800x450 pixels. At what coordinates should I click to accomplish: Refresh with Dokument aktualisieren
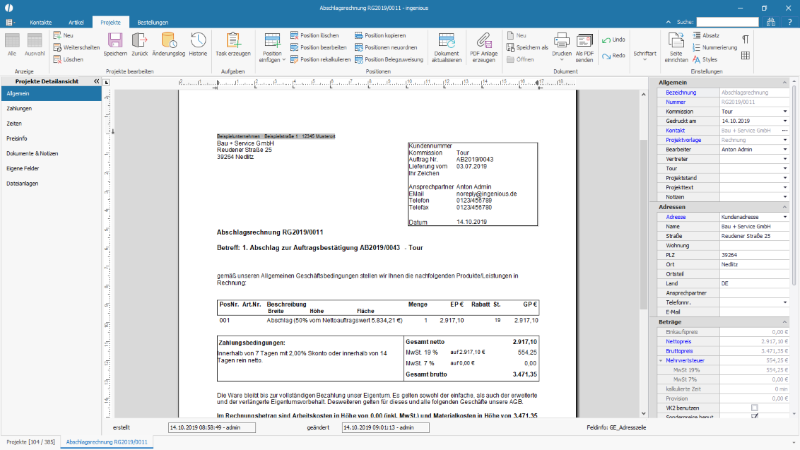pos(446,47)
